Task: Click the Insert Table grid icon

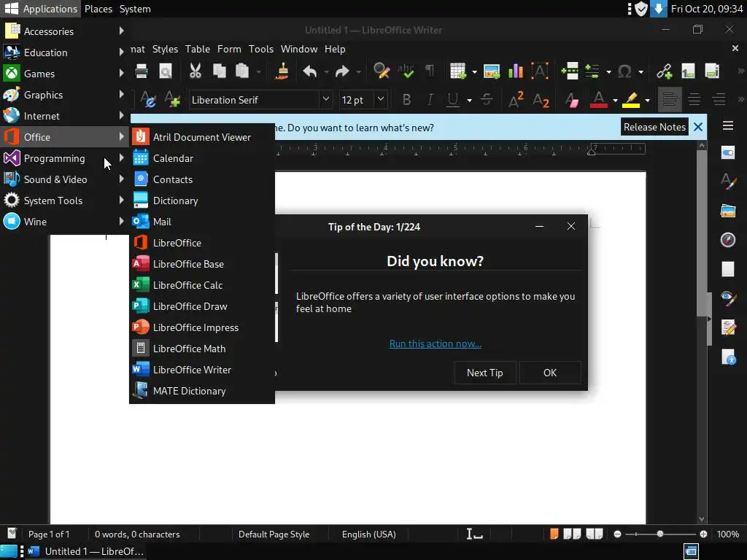Action: [458, 71]
